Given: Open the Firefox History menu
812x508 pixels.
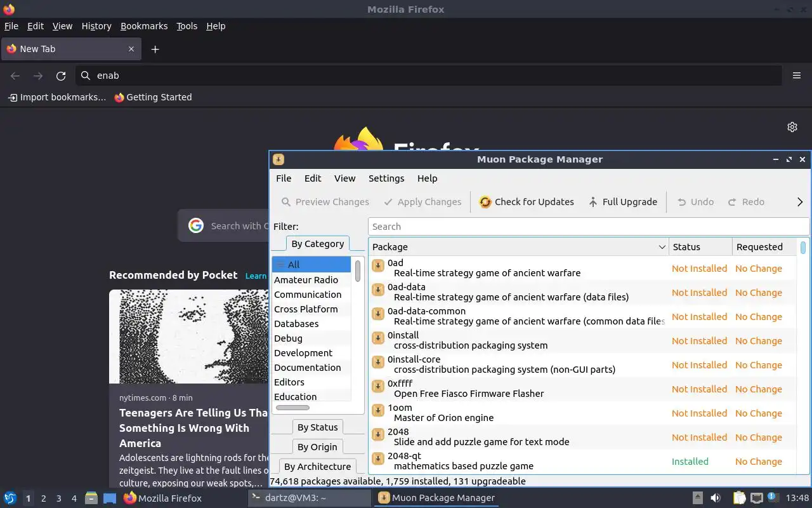Looking at the screenshot, I should click(x=96, y=26).
